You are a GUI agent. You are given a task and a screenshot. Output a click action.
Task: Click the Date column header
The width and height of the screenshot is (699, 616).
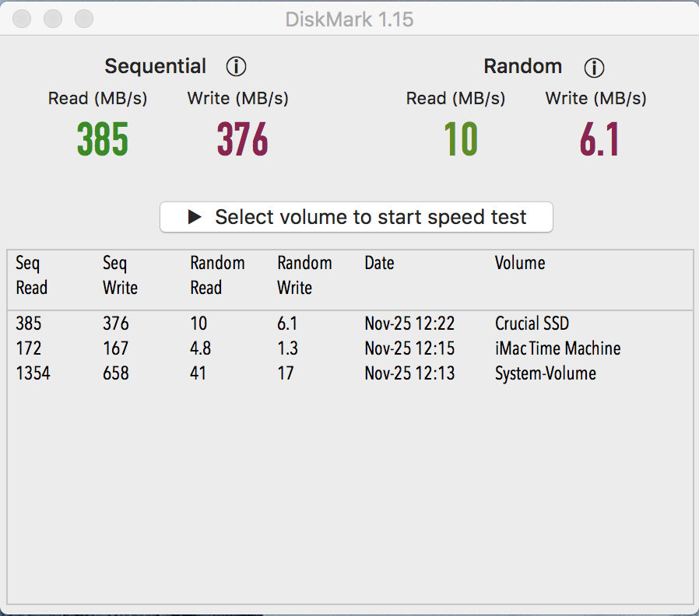tap(379, 263)
